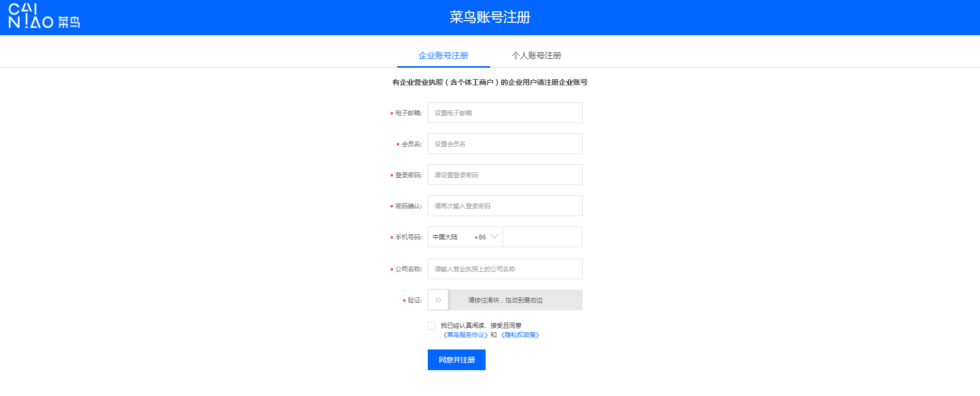The width and height of the screenshot is (980, 396).
Task: Click the 手机号码 field label
Action: pyautogui.click(x=408, y=237)
